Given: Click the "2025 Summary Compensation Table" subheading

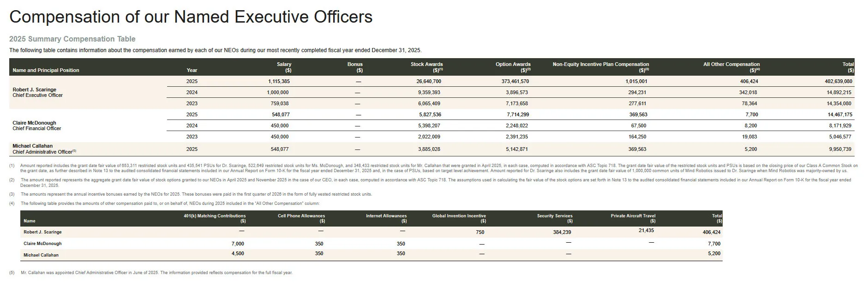Looking at the screenshot, I should tap(72, 39).
